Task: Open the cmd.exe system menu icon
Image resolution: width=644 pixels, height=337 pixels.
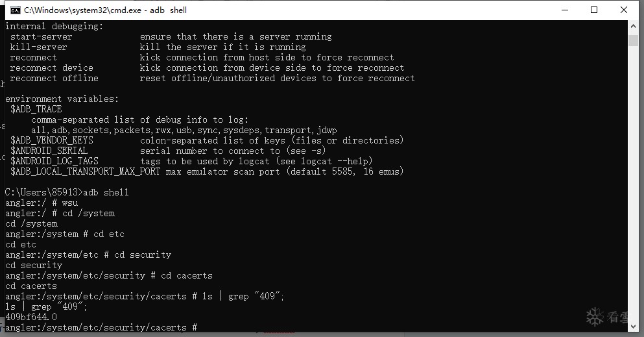Action: [15, 10]
